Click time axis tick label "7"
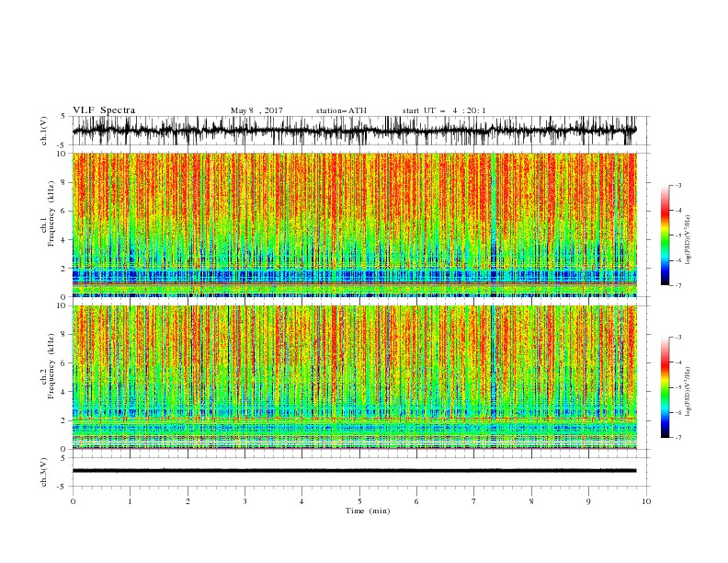728x563 pixels. click(474, 501)
